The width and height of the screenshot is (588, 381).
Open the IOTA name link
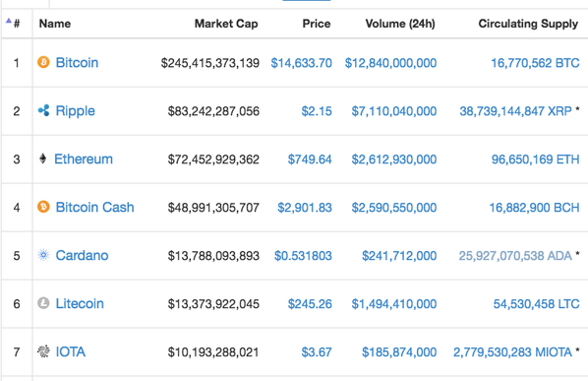coord(70,351)
